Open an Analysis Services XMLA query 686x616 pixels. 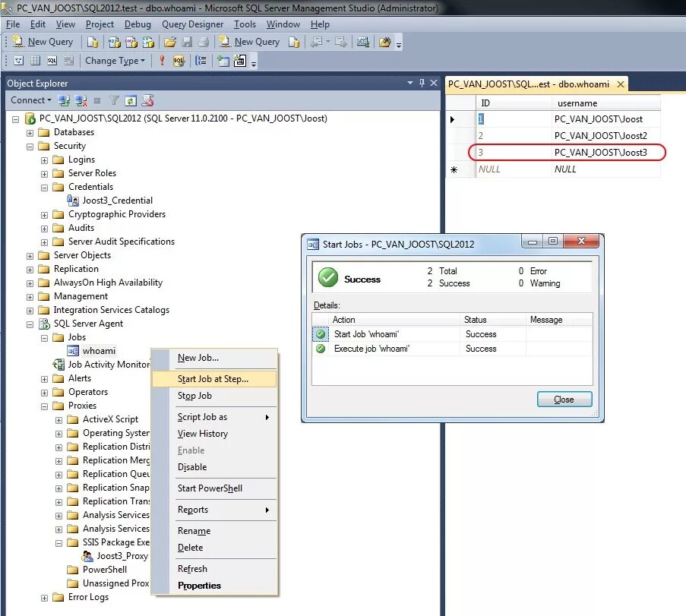[x=148, y=42]
